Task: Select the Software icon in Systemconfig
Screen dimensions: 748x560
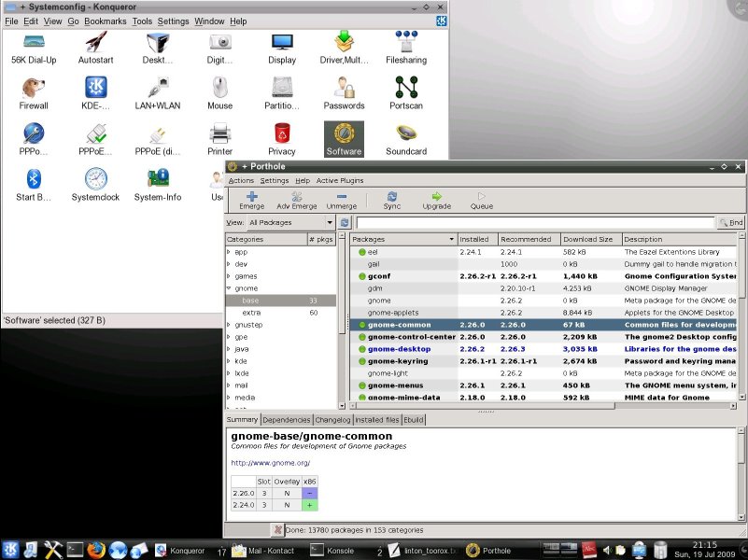Action: (x=344, y=139)
